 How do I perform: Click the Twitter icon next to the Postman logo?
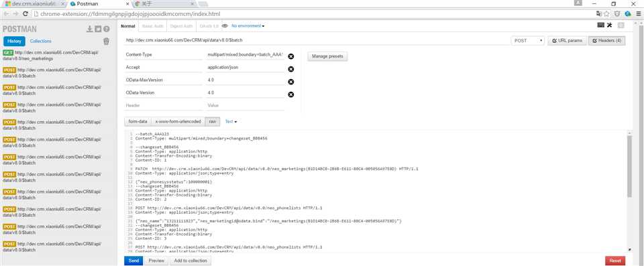point(98,29)
